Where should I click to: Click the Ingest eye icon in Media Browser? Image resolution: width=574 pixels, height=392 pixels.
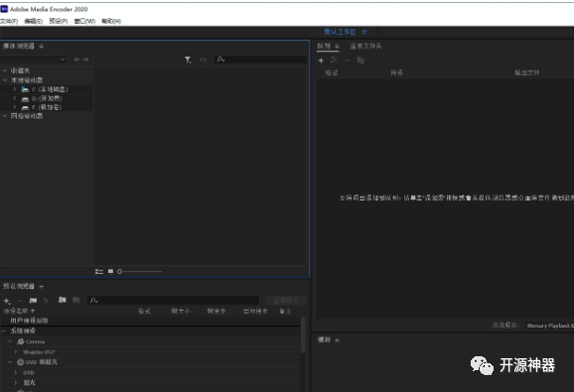tap(204, 60)
